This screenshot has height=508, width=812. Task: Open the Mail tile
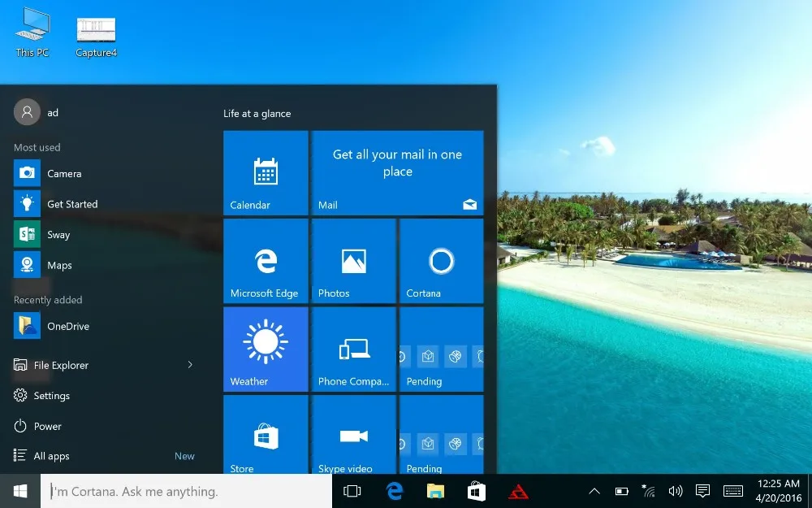coord(397,172)
